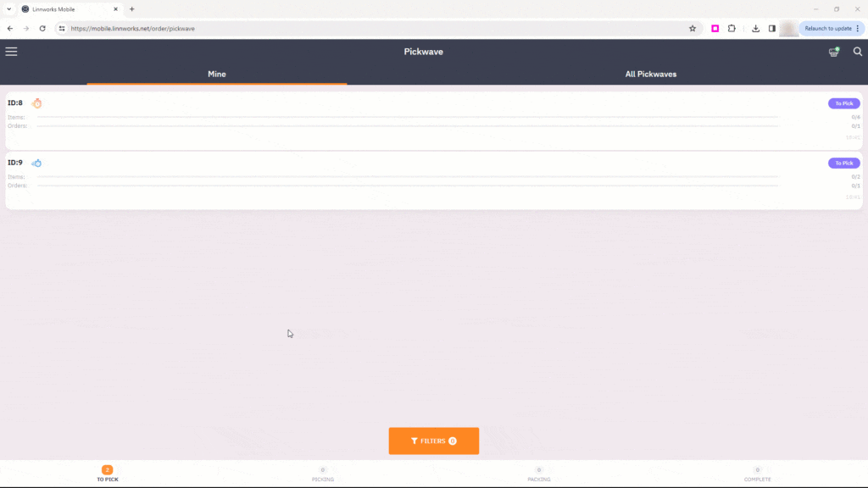The width and height of the screenshot is (868, 488).
Task: Select the Packing bottom tab
Action: (539, 474)
